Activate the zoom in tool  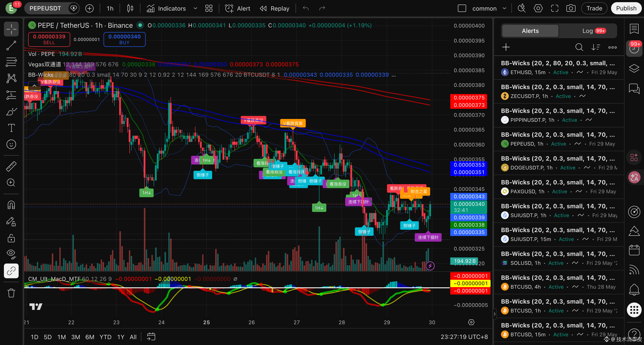pyautogui.click(x=11, y=183)
